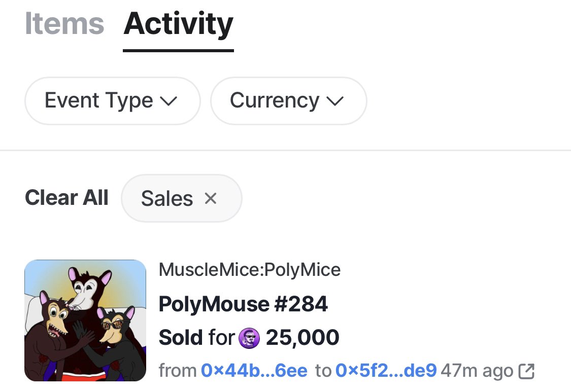This screenshot has height=392, width=571.
Task: Open the PolyMouse #284 thumbnail image
Action: pos(85,320)
